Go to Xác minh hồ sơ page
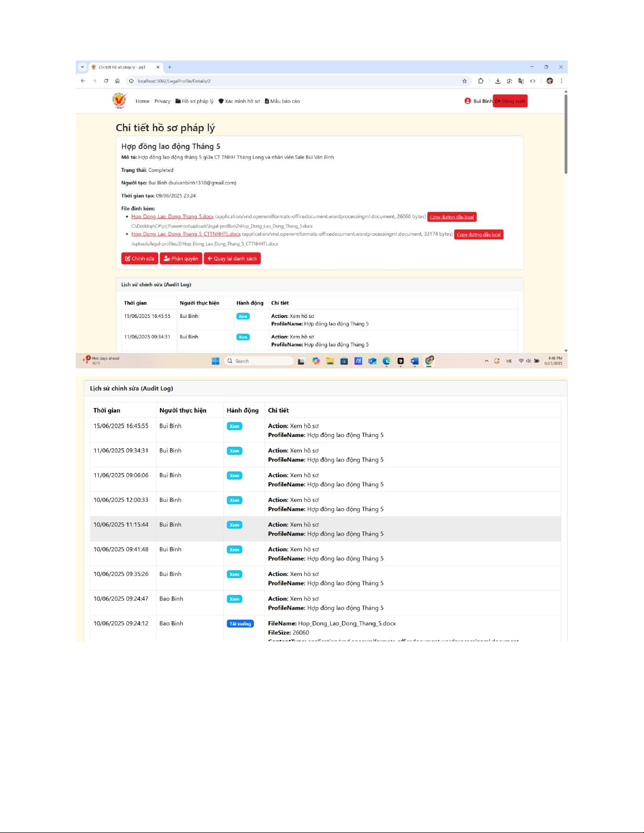 pos(239,101)
